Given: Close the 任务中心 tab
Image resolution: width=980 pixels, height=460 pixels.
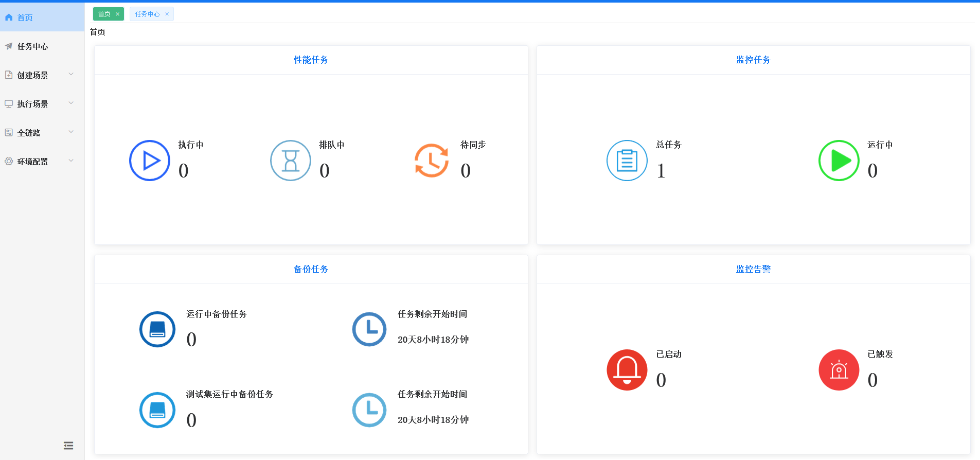Looking at the screenshot, I should click(167, 14).
